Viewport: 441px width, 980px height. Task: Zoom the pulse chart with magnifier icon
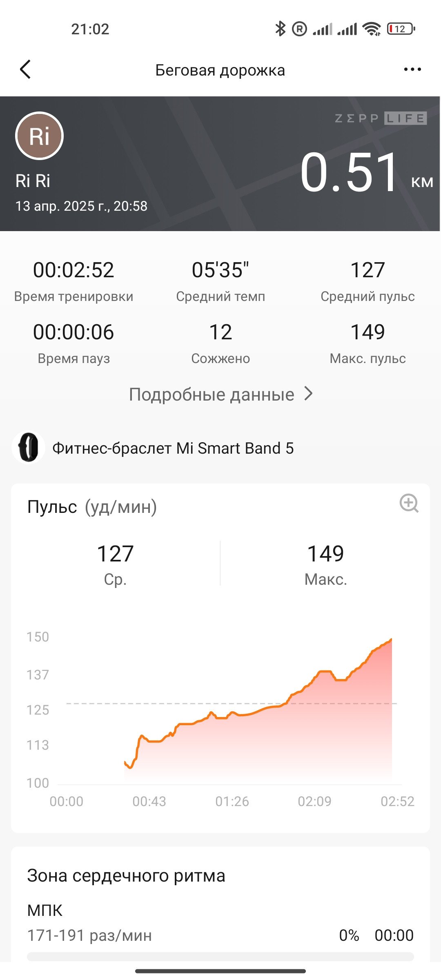pyautogui.click(x=409, y=503)
